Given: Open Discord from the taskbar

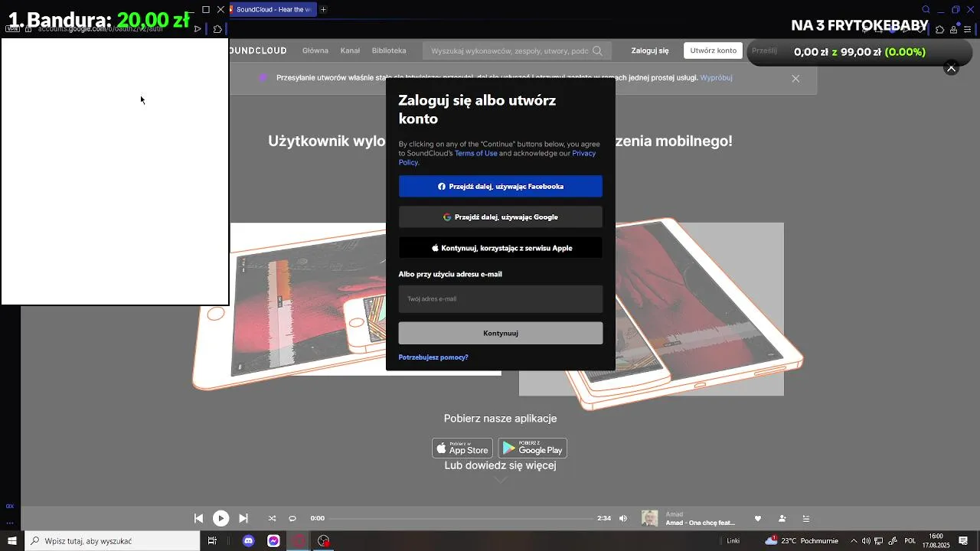Looking at the screenshot, I should 248,541.
